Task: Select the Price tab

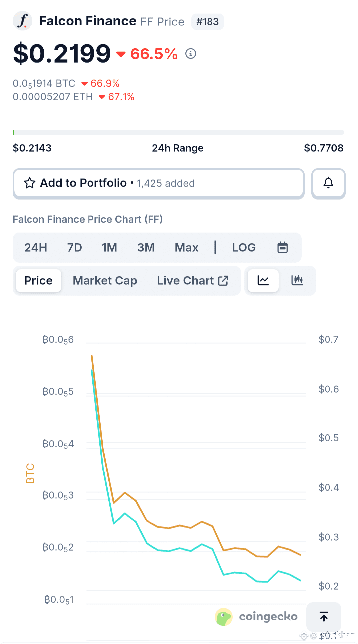Action: point(38,281)
